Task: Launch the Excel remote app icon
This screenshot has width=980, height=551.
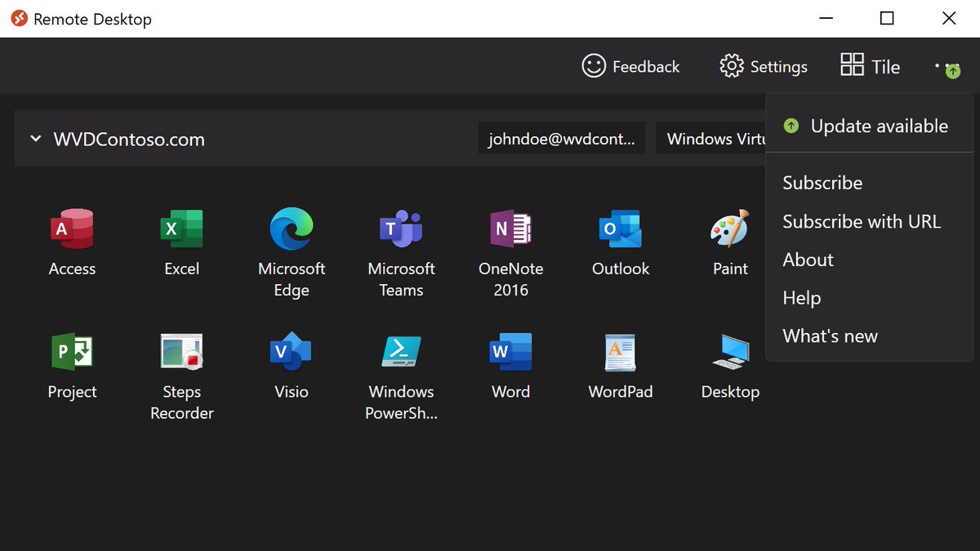Action: point(181,229)
